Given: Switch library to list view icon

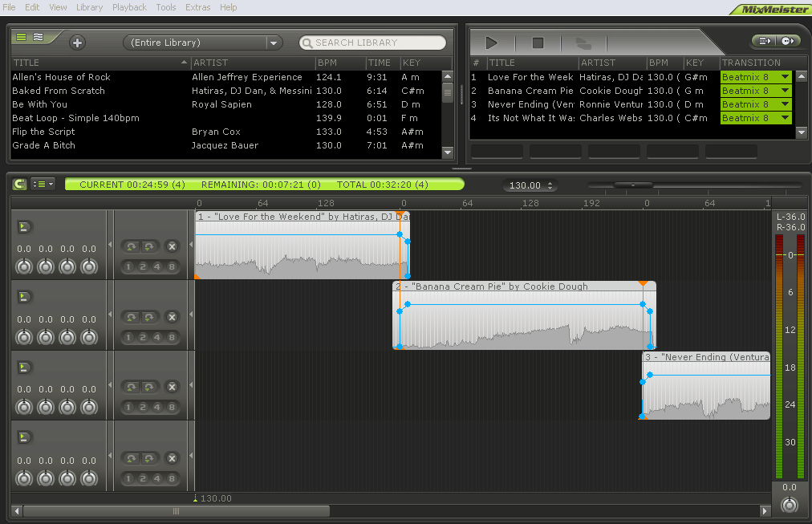Looking at the screenshot, I should (x=21, y=37).
